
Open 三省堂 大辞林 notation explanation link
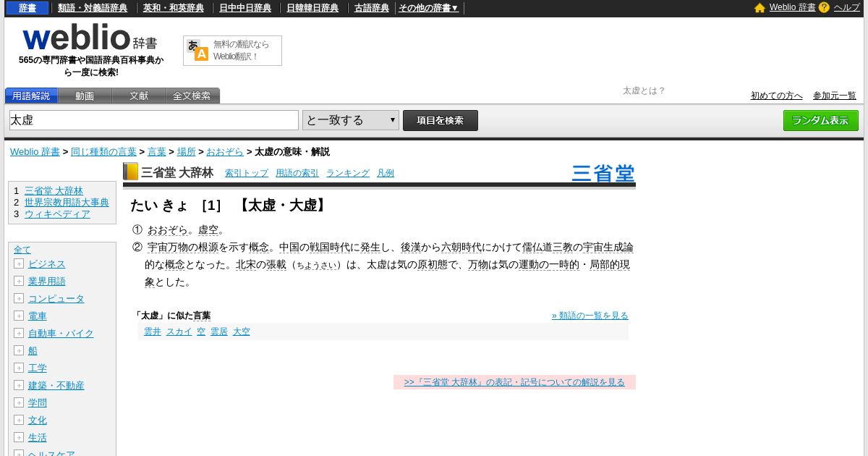[x=514, y=382]
